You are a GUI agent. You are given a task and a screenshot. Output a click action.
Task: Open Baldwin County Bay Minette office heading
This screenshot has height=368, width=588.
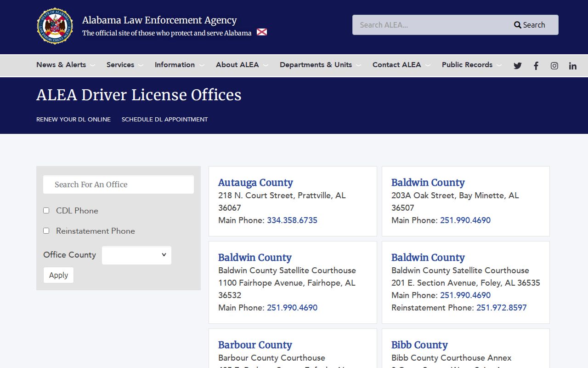[x=428, y=183]
